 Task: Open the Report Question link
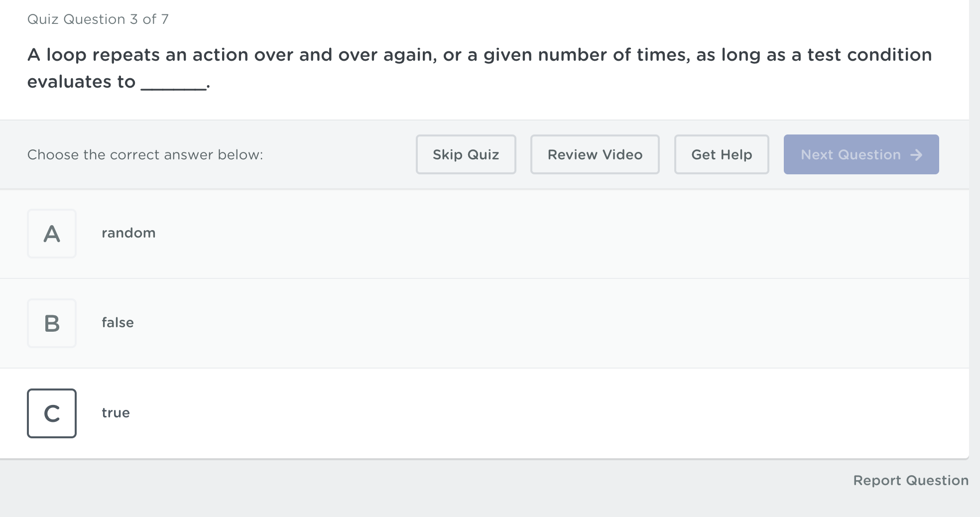[x=911, y=481]
